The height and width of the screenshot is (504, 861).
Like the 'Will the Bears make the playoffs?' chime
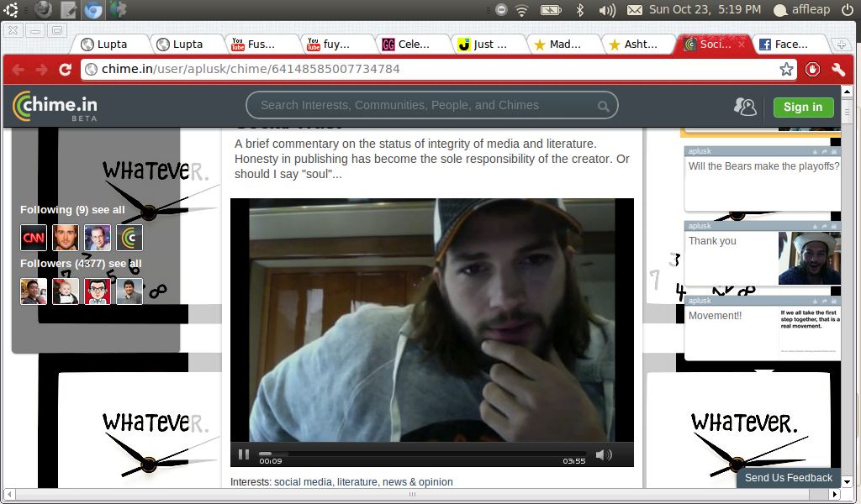tap(816, 151)
